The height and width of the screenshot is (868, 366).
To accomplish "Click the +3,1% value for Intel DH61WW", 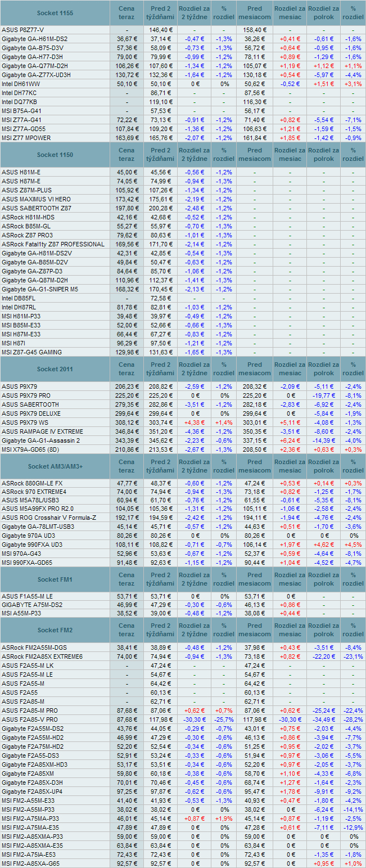I will 354,84.
